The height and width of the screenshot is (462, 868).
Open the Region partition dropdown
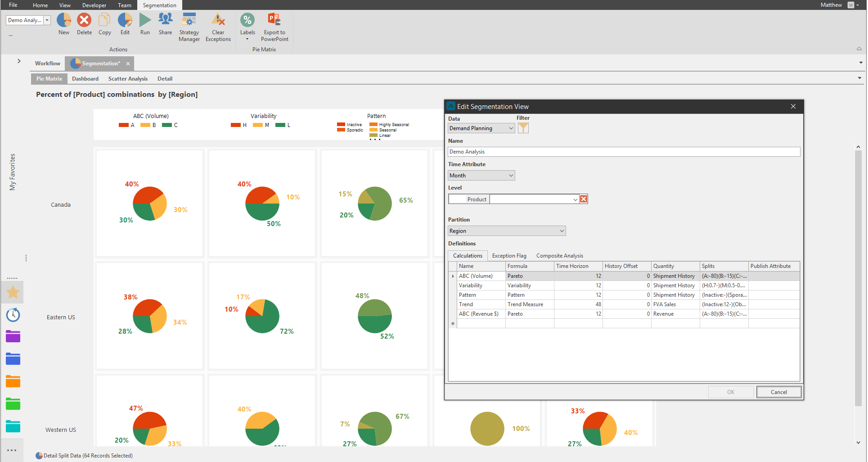pyautogui.click(x=507, y=231)
